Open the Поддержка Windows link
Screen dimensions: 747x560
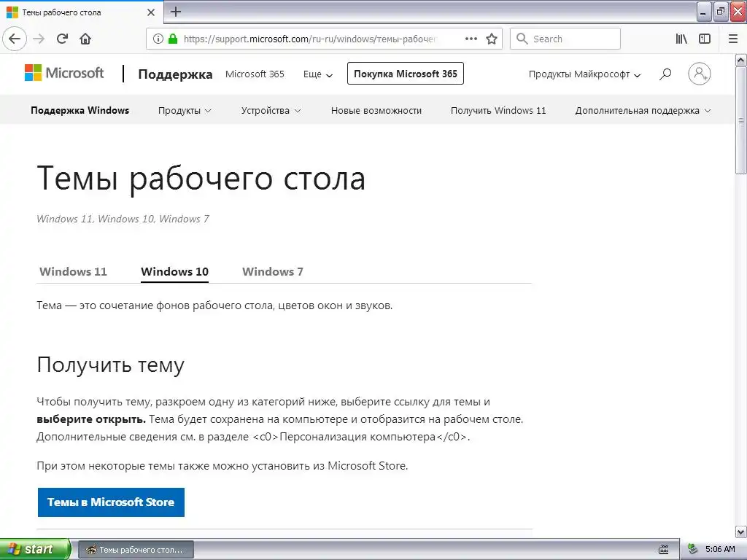click(80, 111)
